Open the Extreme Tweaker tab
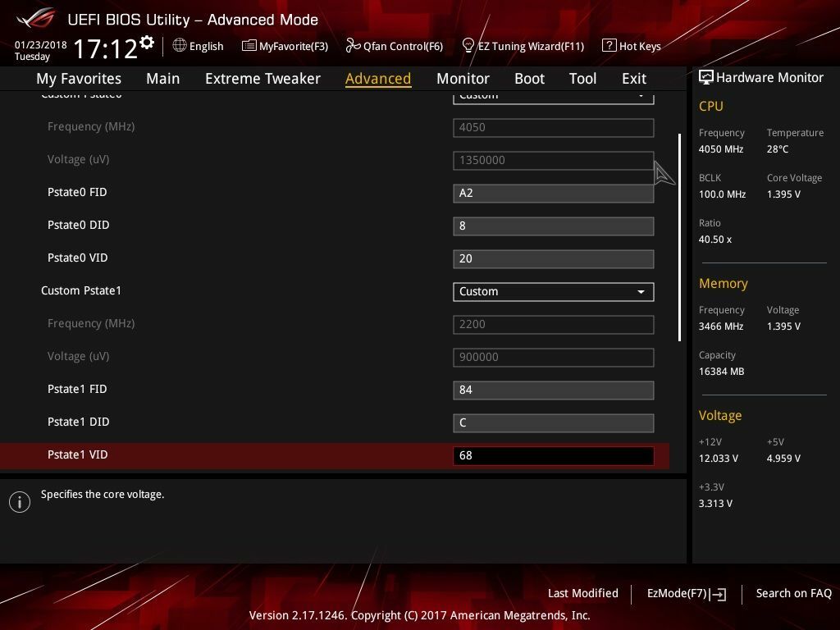 [x=262, y=79]
